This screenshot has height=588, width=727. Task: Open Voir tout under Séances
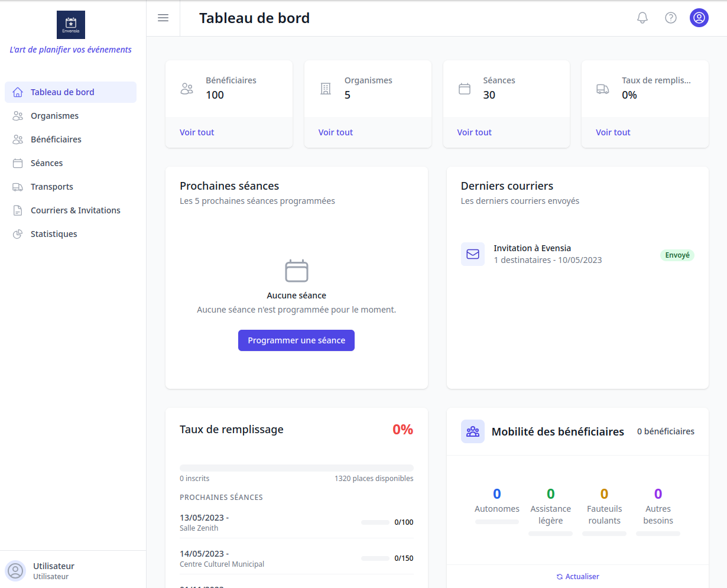click(474, 132)
